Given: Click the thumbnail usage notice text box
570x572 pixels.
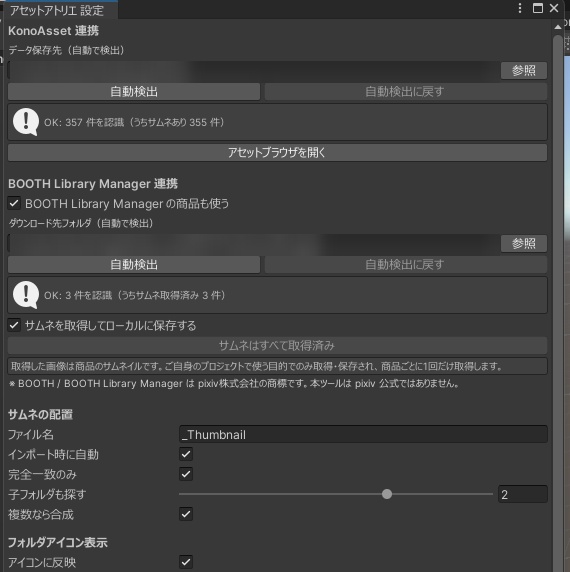Looking at the screenshot, I should 277,366.
